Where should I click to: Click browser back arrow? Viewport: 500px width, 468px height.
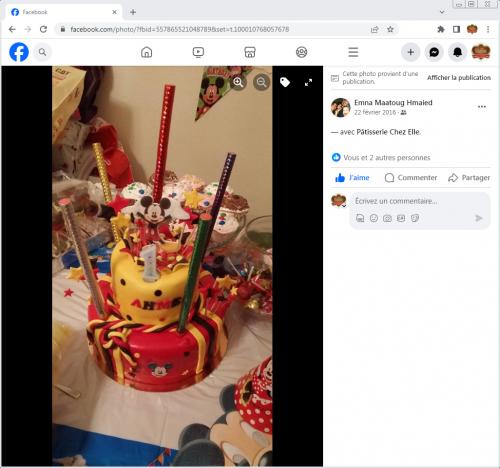coord(12,29)
